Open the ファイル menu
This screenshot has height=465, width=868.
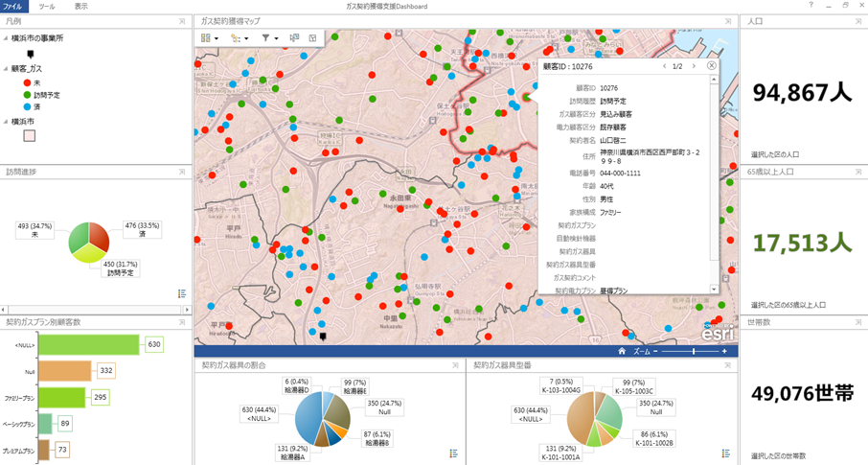[13, 6]
